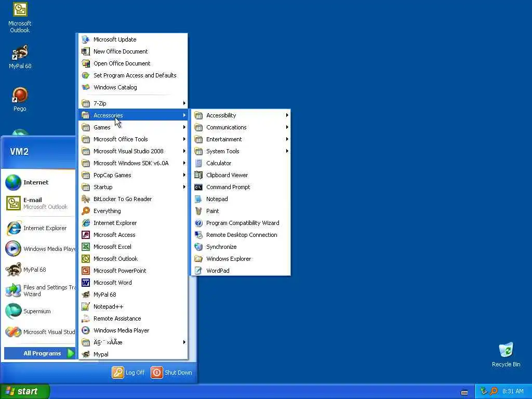Screen dimensions: 532x399
Task: Click the Microsoft Update icon
Action: 86,39
